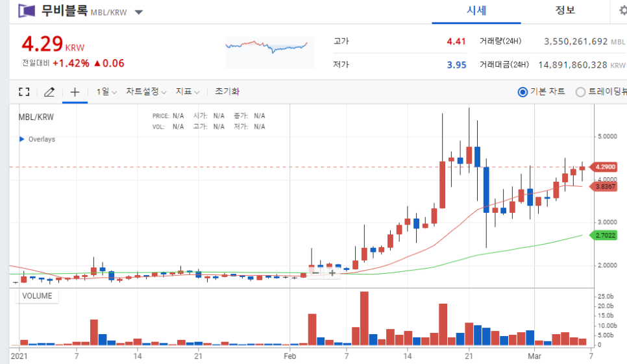This screenshot has height=364, width=627.
Task: Click the Mar date axis label
Action: click(x=534, y=356)
